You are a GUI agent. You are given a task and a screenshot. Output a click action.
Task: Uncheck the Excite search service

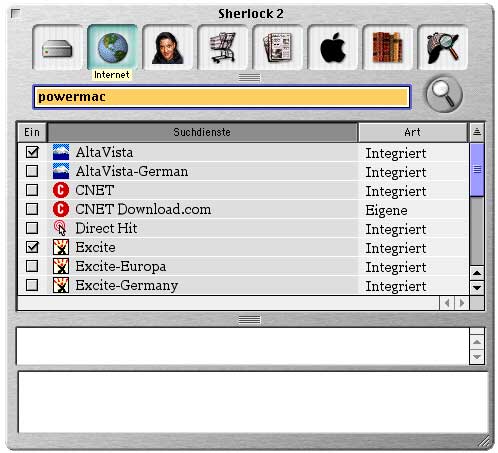click(x=32, y=247)
